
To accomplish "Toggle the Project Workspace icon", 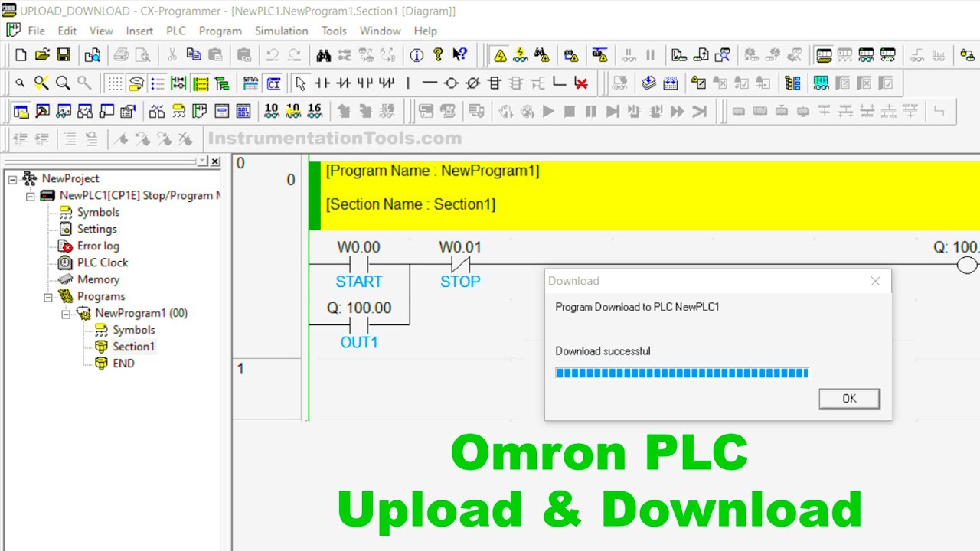I will 21,112.
